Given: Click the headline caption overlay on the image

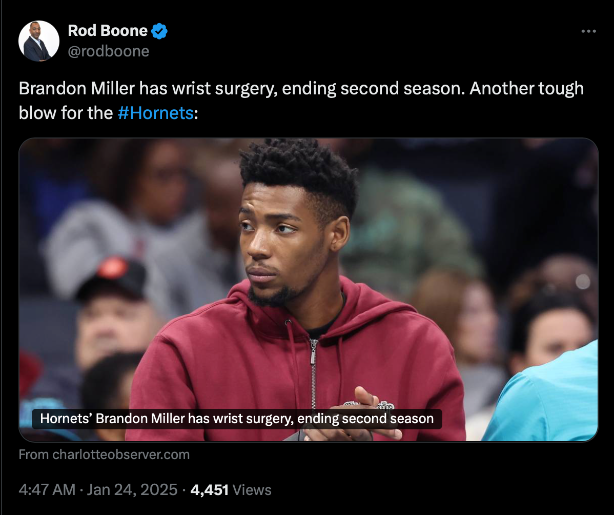Looking at the screenshot, I should coord(236,419).
